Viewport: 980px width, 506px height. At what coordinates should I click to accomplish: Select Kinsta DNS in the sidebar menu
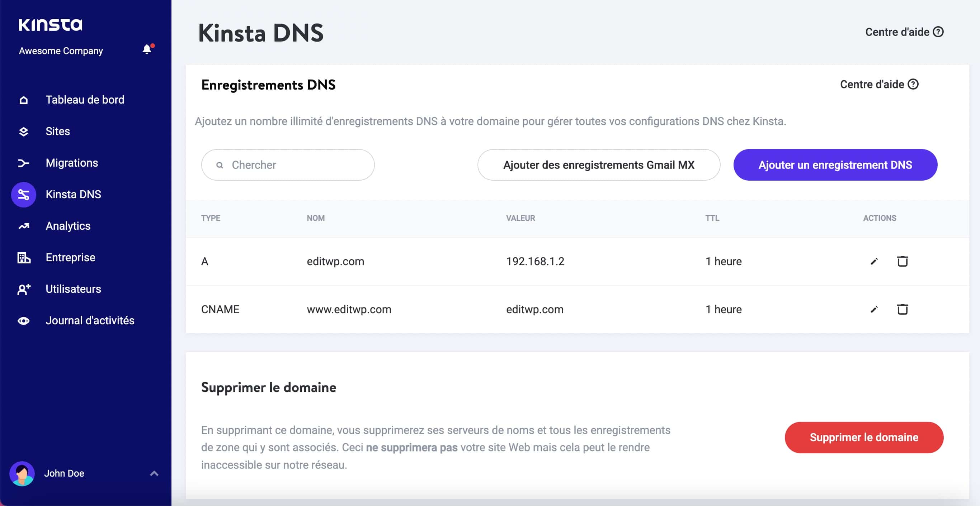coord(74,194)
